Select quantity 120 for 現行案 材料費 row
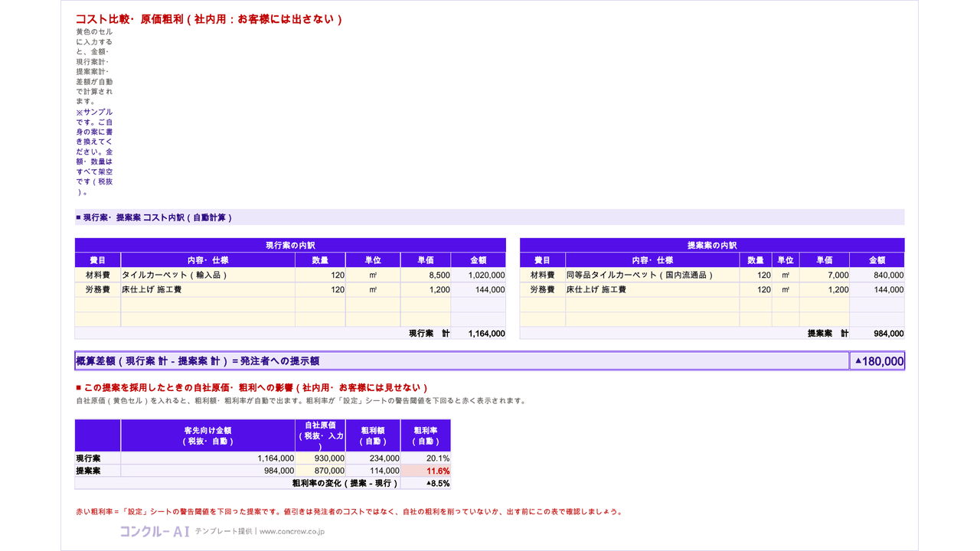Screen dimensions: 980x551 coord(320,275)
